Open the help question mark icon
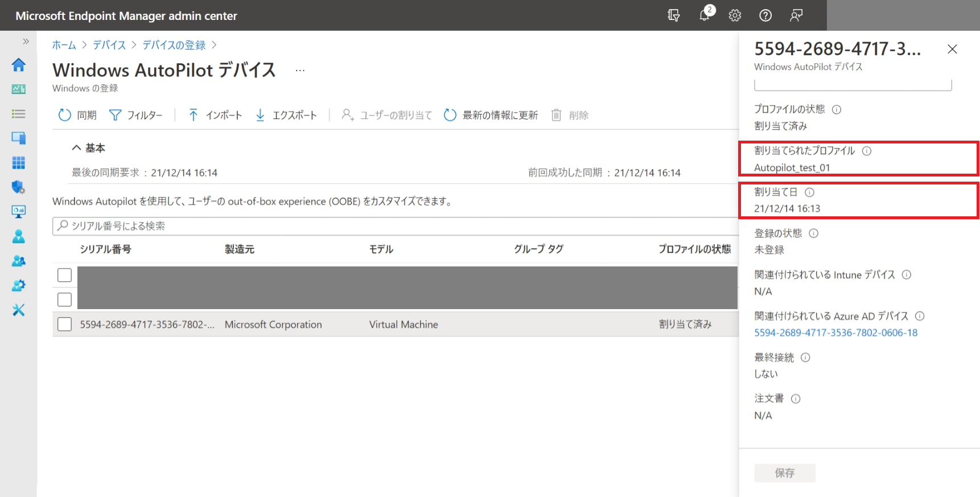 (765, 15)
